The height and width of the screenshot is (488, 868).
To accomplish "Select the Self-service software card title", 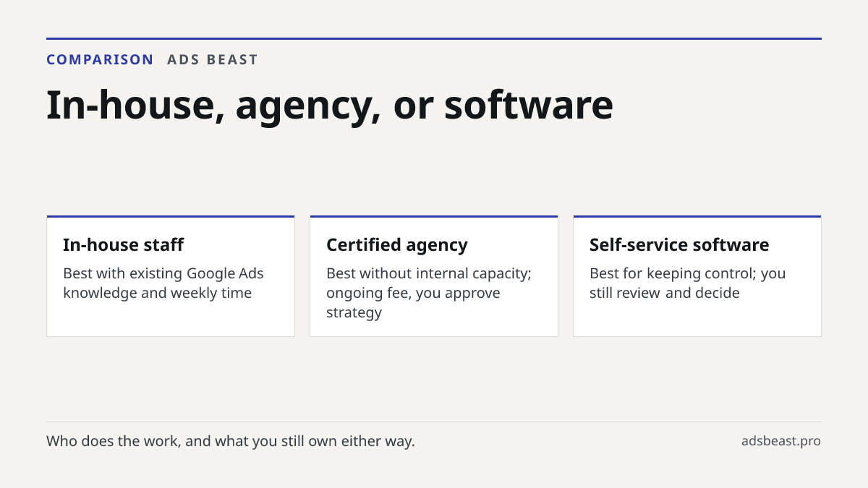I will [x=679, y=245].
